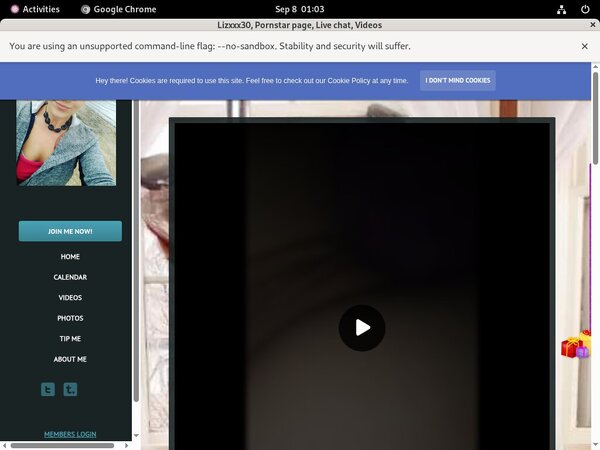This screenshot has height=450, width=600.
Task: Play the video in the center player
Action: [x=362, y=328]
